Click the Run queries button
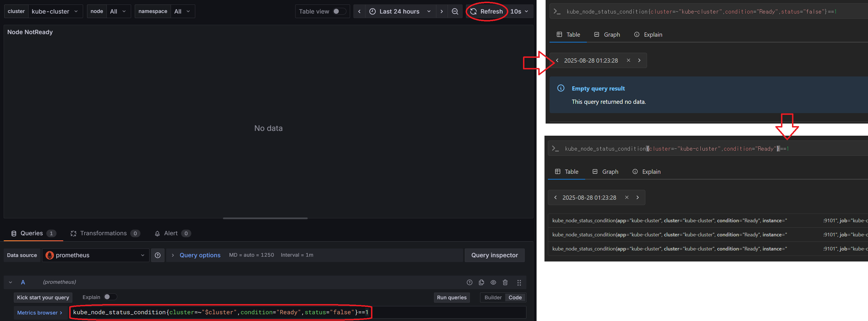 (452, 297)
